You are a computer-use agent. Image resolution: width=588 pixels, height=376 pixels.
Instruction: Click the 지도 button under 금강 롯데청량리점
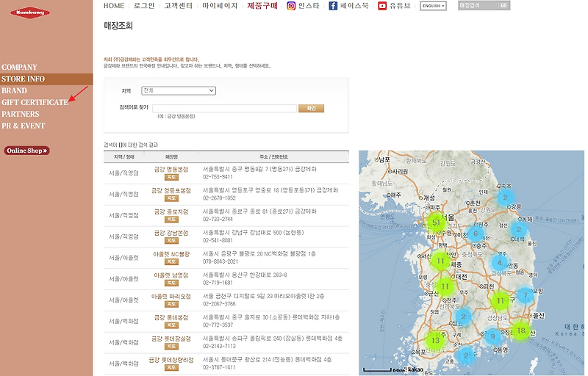171,367
